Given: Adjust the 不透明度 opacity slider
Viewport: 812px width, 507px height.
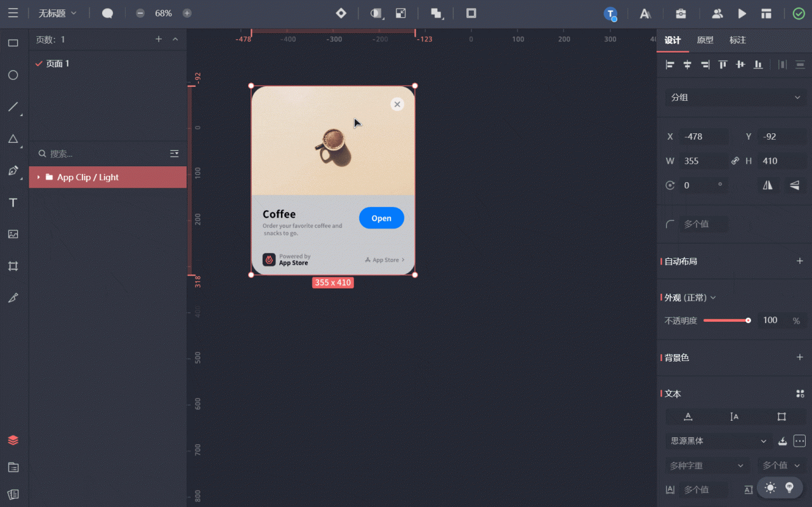Looking at the screenshot, I should tap(727, 320).
